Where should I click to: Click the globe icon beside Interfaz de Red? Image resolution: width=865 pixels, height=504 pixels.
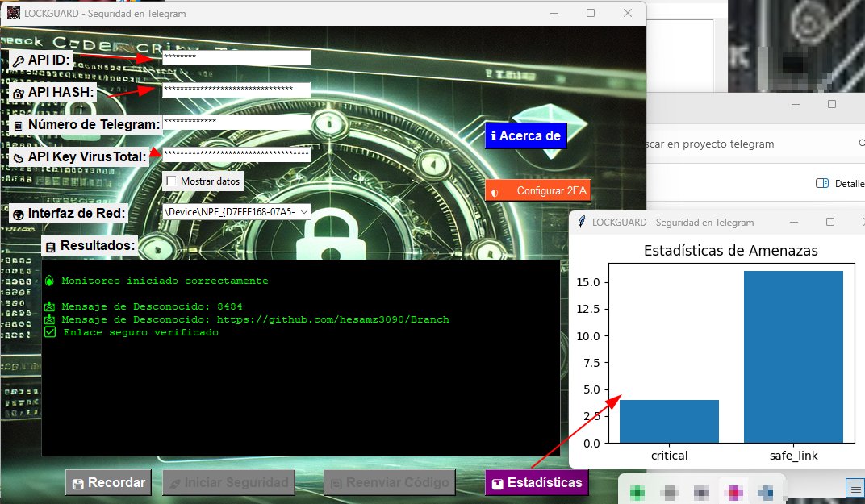tap(19, 215)
